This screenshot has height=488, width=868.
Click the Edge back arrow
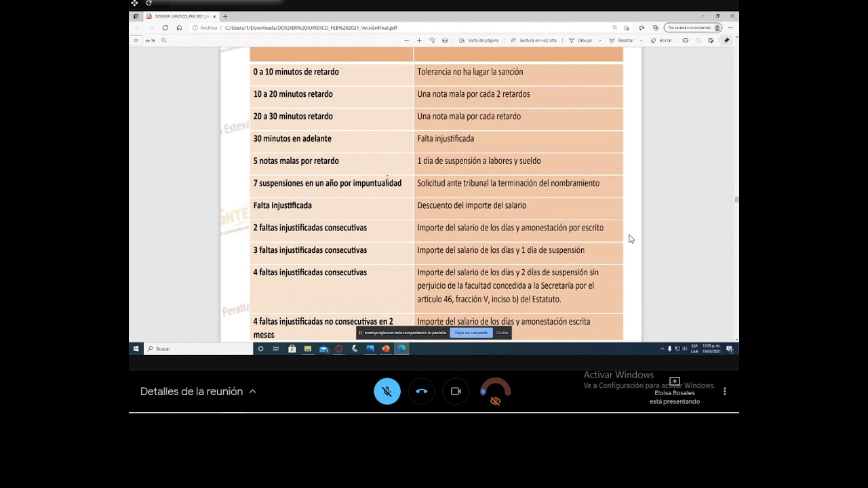coord(136,28)
